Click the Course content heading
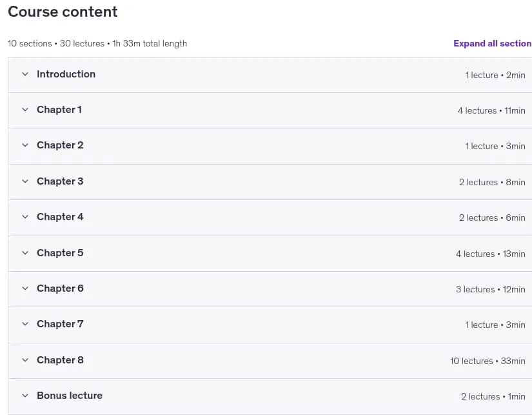This screenshot has width=532, height=415. [x=63, y=12]
